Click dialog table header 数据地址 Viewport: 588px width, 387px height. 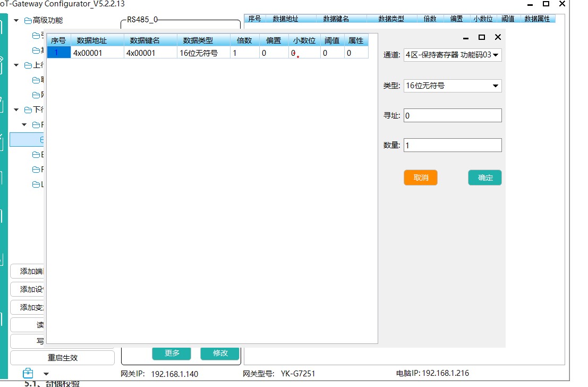[97, 40]
